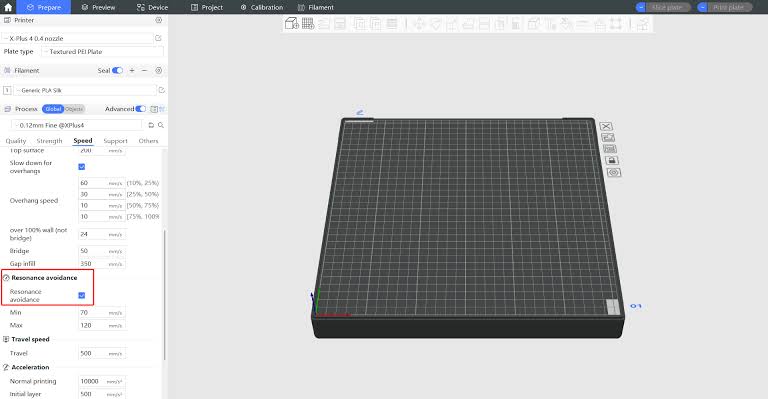Remove the plate with the X icon
The width and height of the screenshot is (768, 399).
606,126
